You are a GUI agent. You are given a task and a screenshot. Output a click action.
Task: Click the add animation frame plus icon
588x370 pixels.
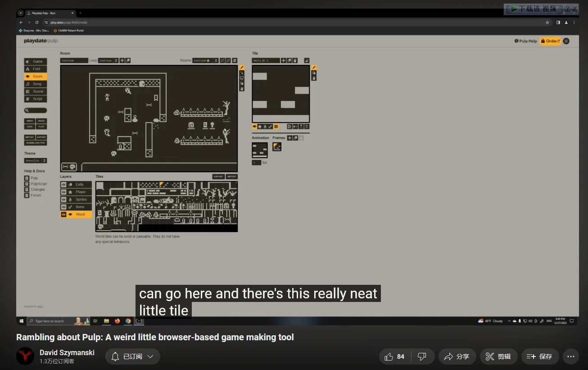tap(289, 138)
